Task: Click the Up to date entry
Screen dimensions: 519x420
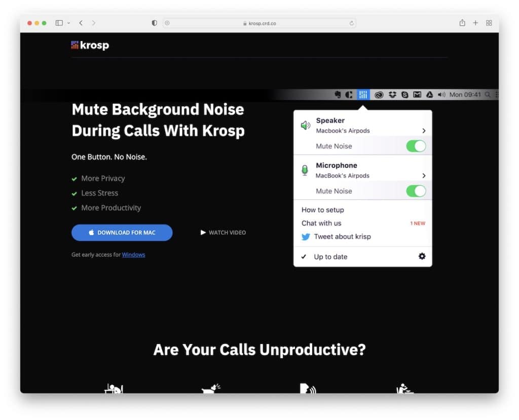Action: pos(330,257)
